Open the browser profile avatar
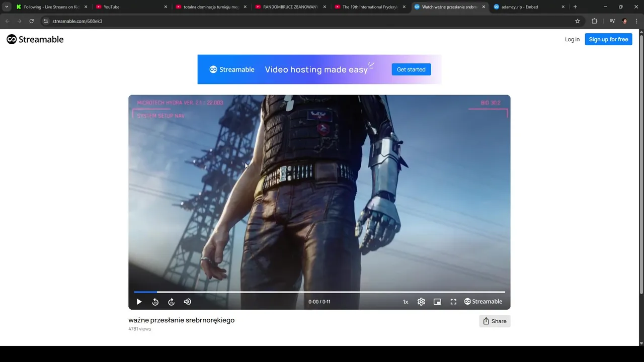This screenshot has width=644, height=362. point(625,21)
